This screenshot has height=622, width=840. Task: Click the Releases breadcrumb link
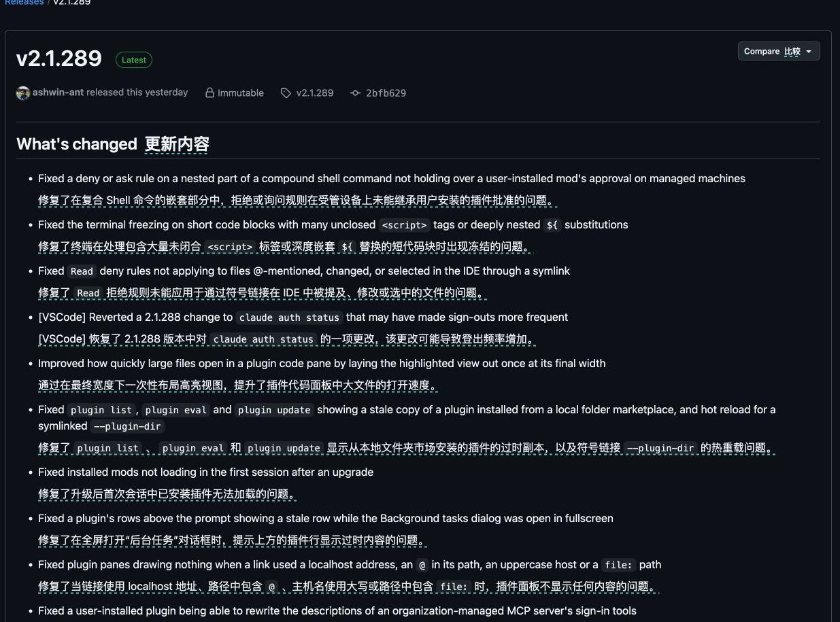(24, 3)
